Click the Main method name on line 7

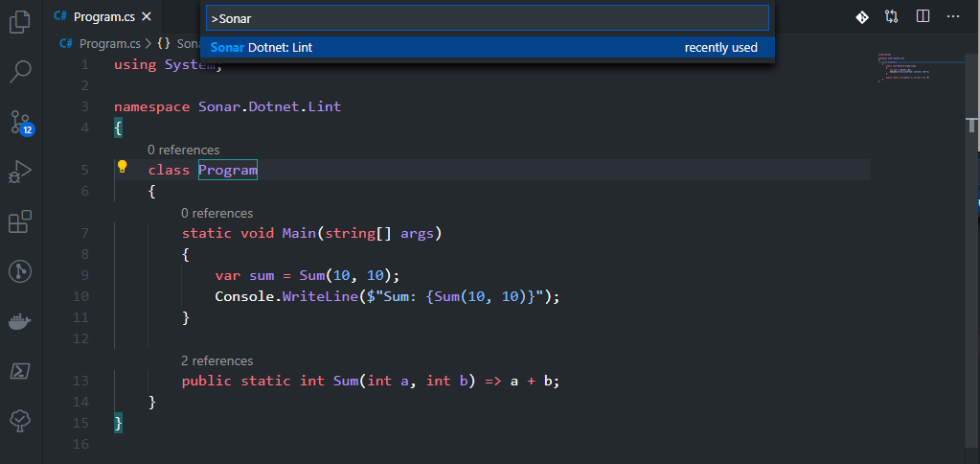click(300, 233)
